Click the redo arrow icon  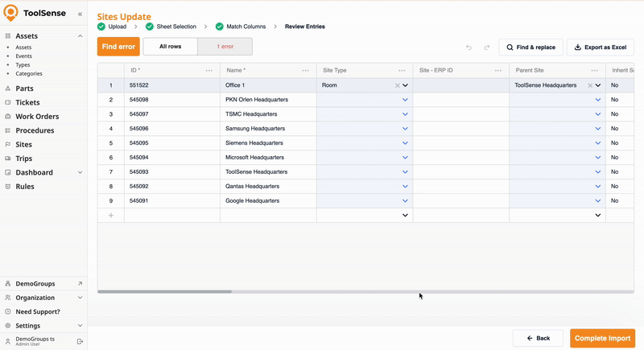[x=486, y=47]
